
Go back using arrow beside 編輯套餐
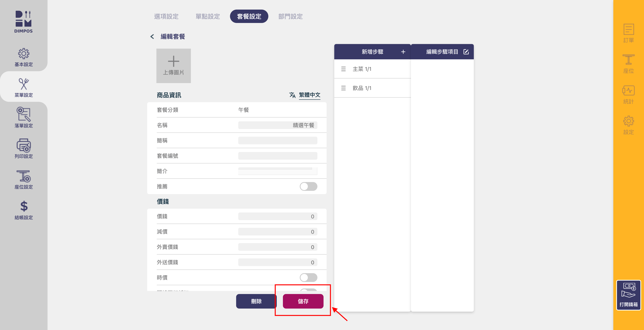[152, 37]
